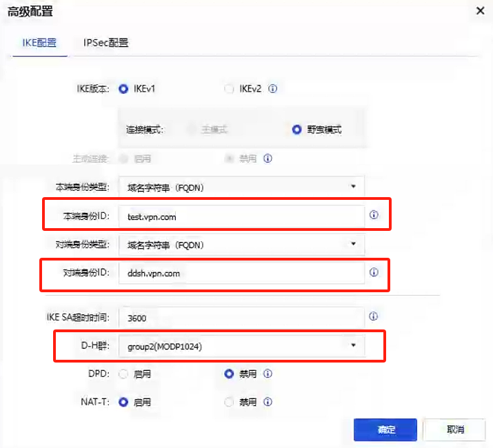Open 本端身份类型 dropdown

click(x=241, y=187)
